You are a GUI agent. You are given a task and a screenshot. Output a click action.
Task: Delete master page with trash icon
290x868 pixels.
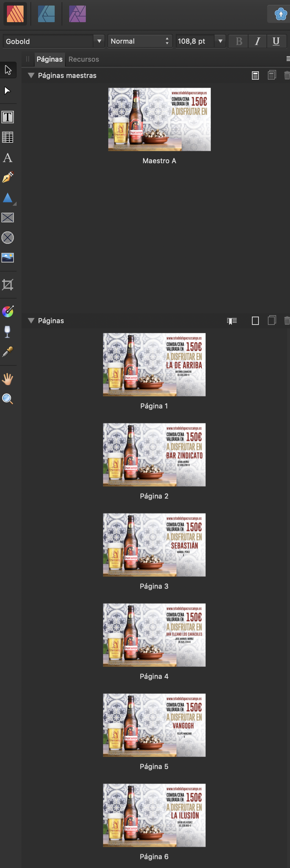[x=287, y=75]
